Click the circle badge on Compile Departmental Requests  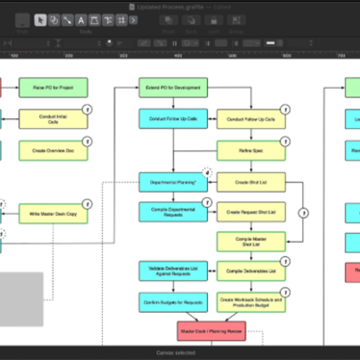pos(207,202)
